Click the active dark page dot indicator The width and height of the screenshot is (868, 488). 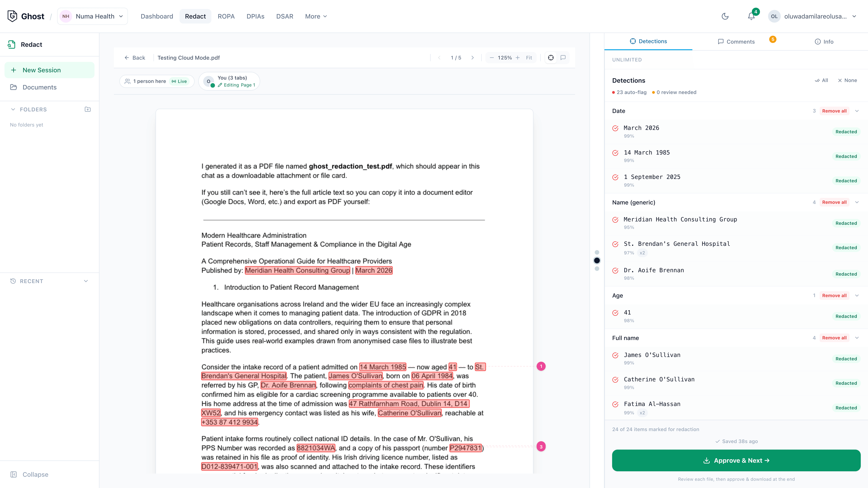[597, 261]
